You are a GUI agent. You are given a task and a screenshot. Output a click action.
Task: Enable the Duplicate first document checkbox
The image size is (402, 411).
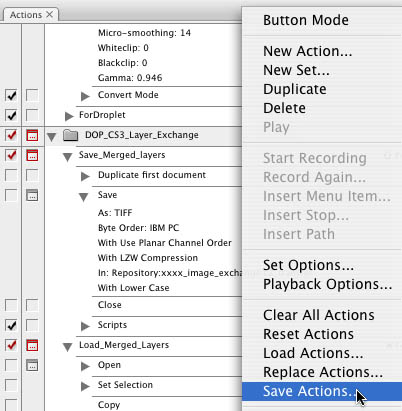coord(11,175)
